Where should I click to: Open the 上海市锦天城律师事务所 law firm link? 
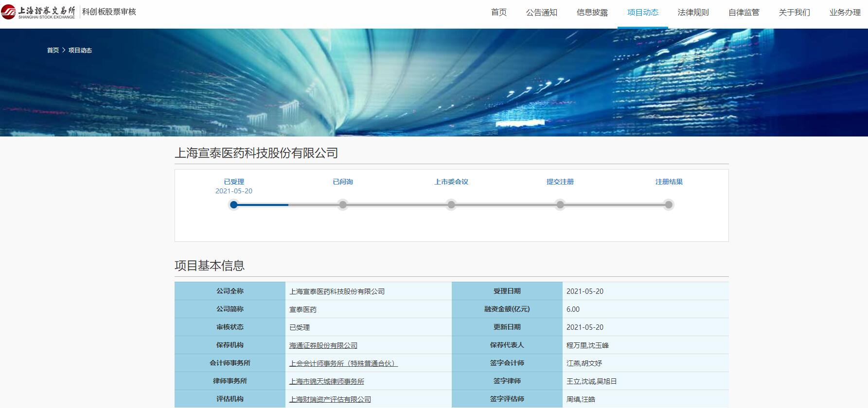tap(327, 381)
